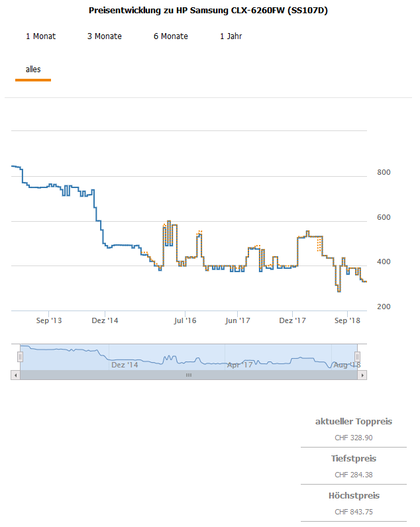Select the 1 Monat range

tap(40, 36)
